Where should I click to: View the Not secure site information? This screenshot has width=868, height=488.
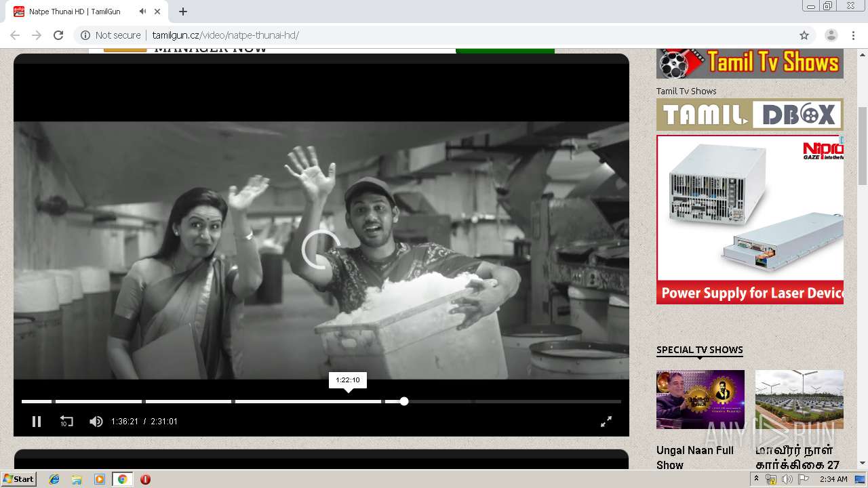(111, 35)
